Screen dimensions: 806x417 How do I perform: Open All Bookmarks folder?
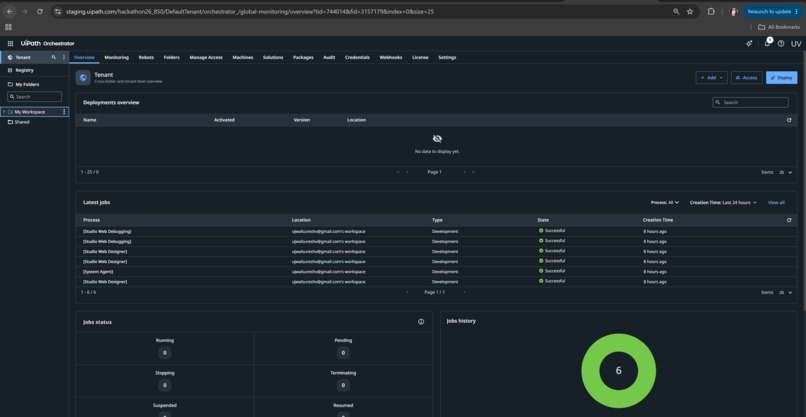pos(779,27)
